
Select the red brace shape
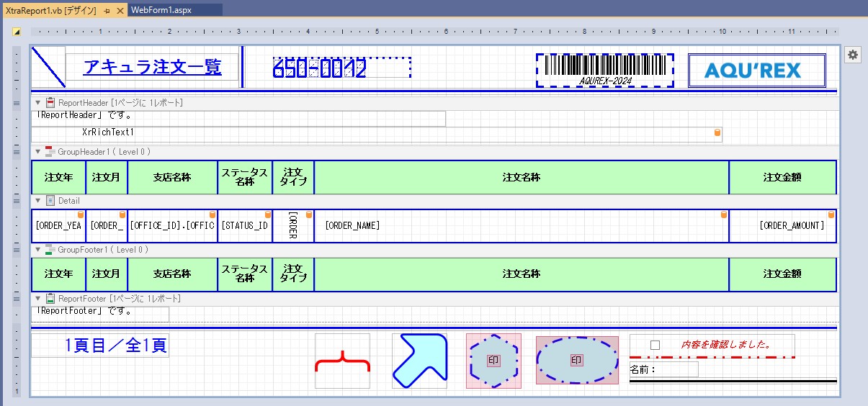click(342, 361)
